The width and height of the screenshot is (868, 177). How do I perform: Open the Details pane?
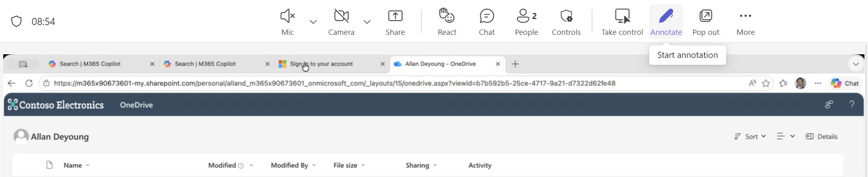821,136
